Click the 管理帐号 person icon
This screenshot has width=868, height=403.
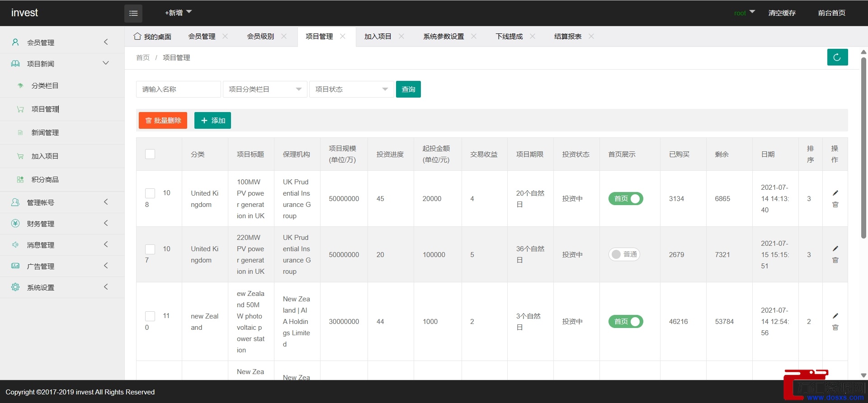click(x=15, y=202)
